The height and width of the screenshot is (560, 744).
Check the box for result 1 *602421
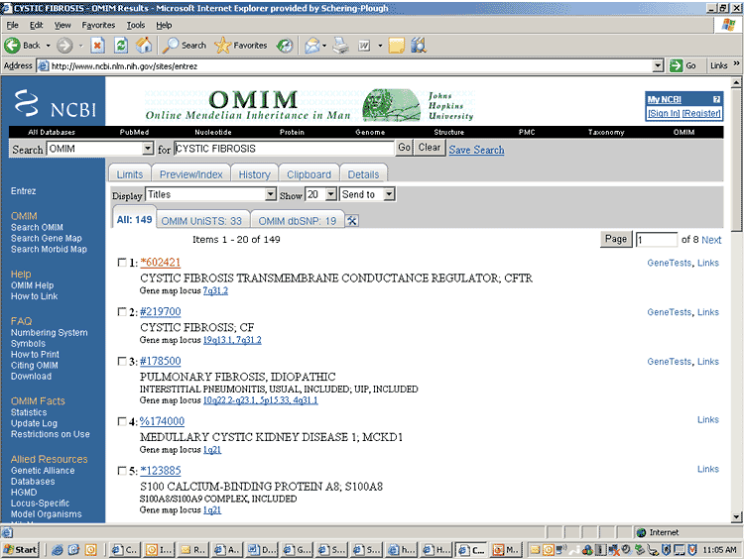pos(122,263)
